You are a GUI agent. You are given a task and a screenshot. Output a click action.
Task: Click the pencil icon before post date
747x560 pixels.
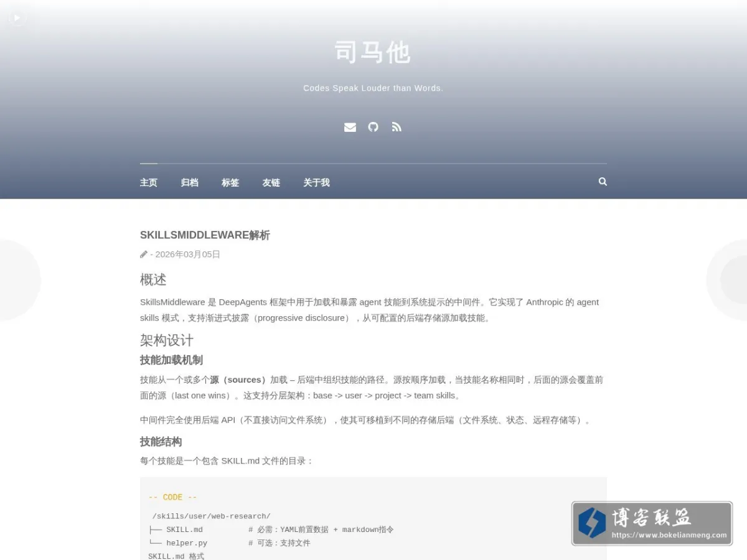click(x=144, y=254)
